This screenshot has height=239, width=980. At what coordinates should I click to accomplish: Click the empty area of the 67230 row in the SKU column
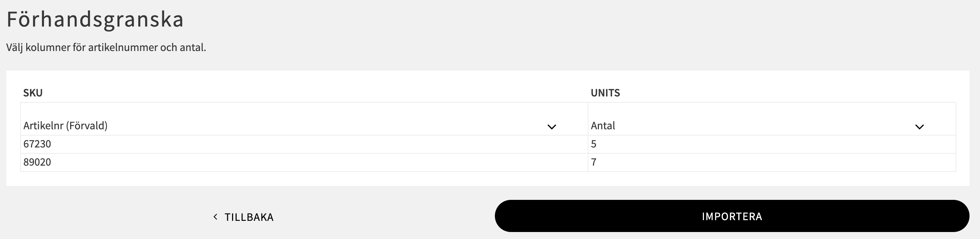[x=320, y=144]
